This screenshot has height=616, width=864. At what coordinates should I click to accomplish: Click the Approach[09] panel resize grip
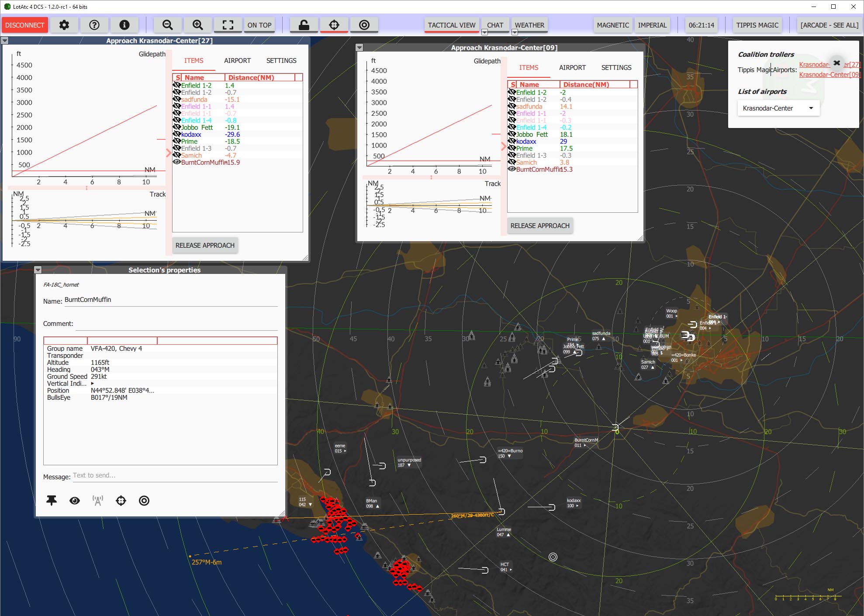[640, 238]
